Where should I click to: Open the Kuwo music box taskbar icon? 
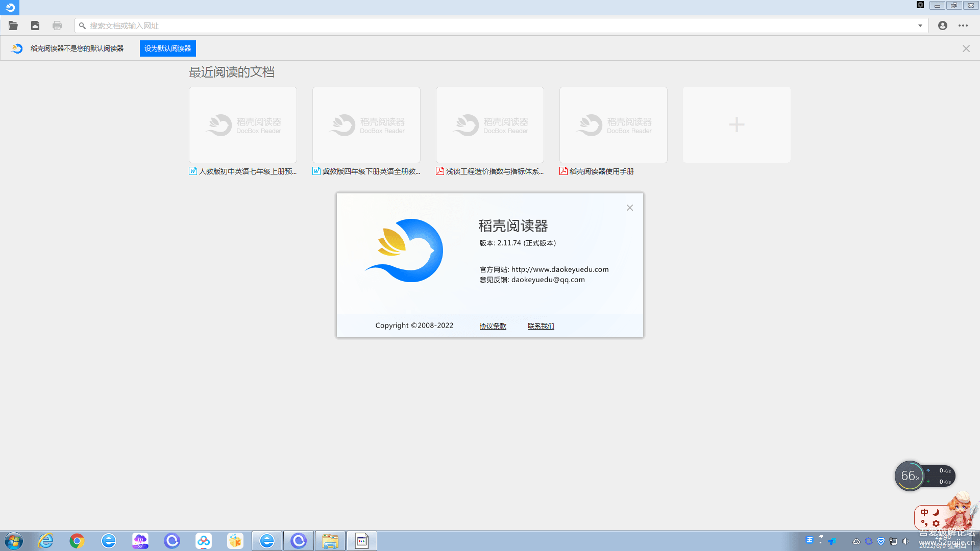coord(235,541)
